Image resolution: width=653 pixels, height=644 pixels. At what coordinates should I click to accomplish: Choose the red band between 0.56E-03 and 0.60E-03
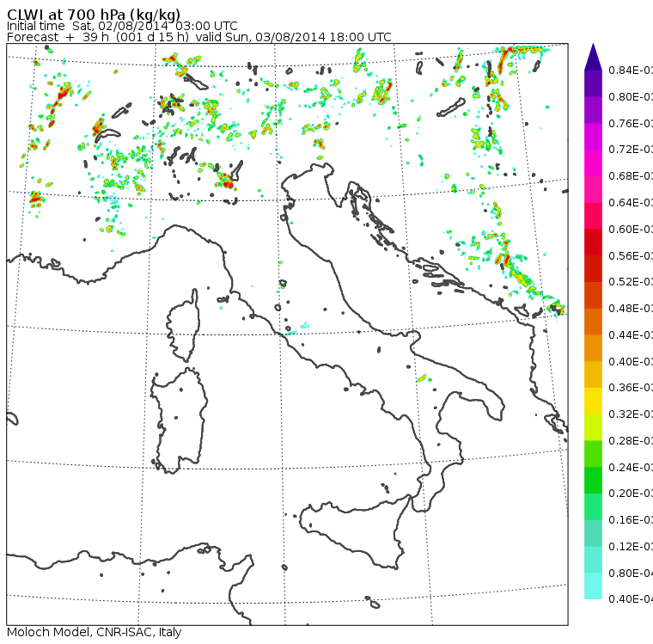coord(593,242)
